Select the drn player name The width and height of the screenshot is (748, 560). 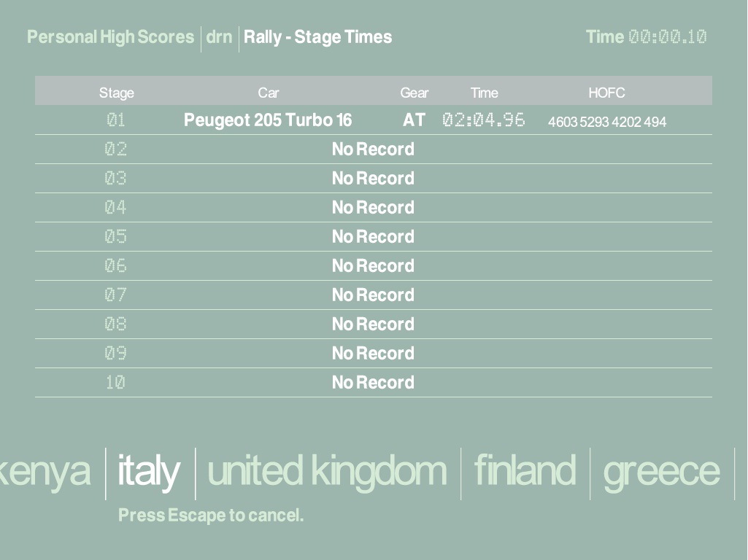(219, 37)
